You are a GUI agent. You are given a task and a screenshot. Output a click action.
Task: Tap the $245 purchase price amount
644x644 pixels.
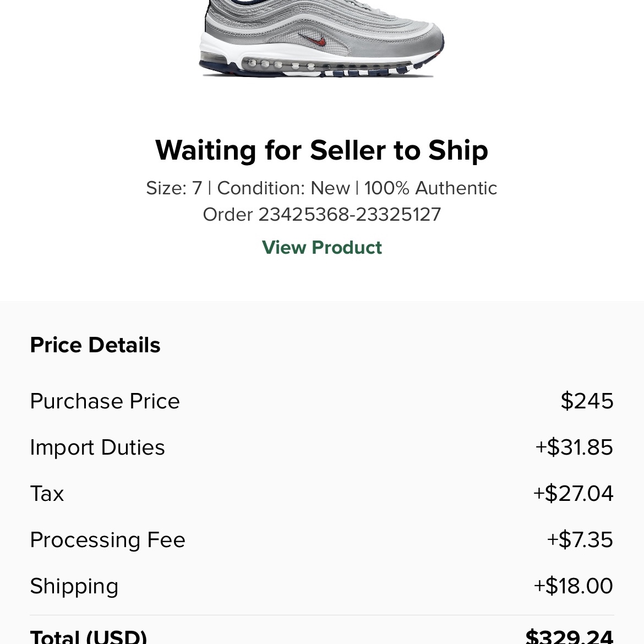click(587, 401)
